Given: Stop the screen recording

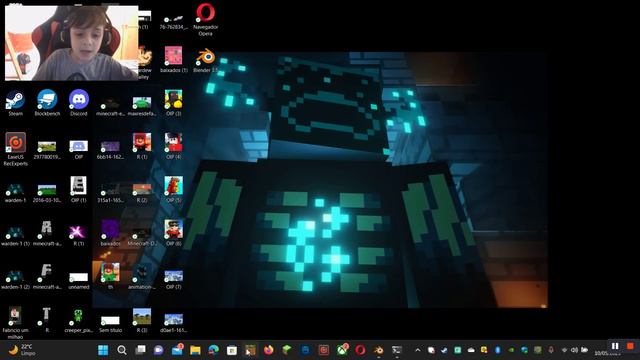Looking at the screenshot, I should click(630, 346).
